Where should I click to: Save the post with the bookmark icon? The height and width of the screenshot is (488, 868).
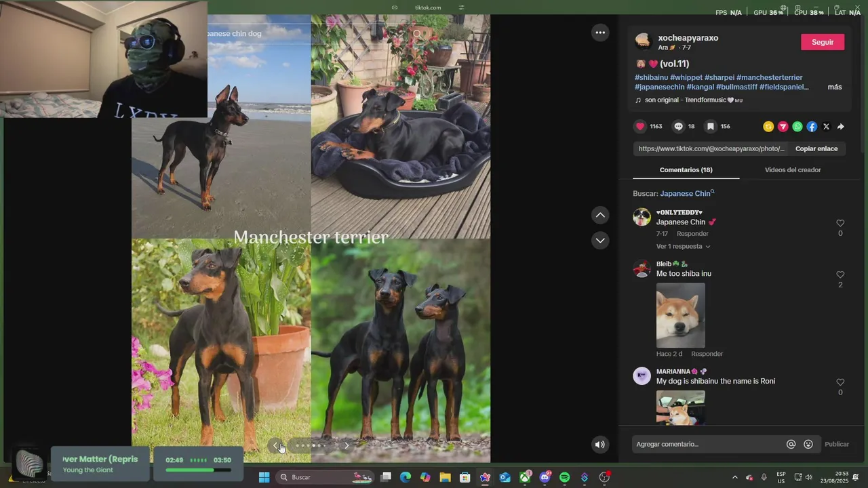tap(711, 127)
